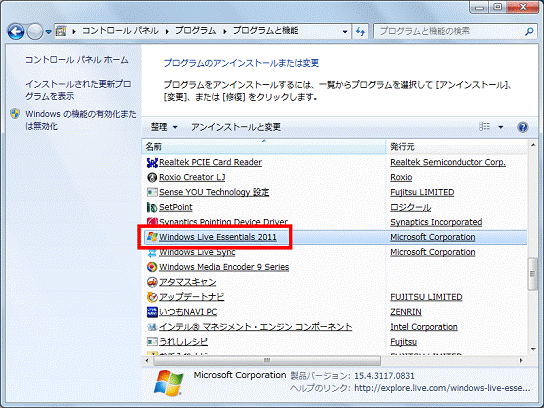Refresh the programs list view
Viewport: 544px width, 408px height.
tap(361, 32)
